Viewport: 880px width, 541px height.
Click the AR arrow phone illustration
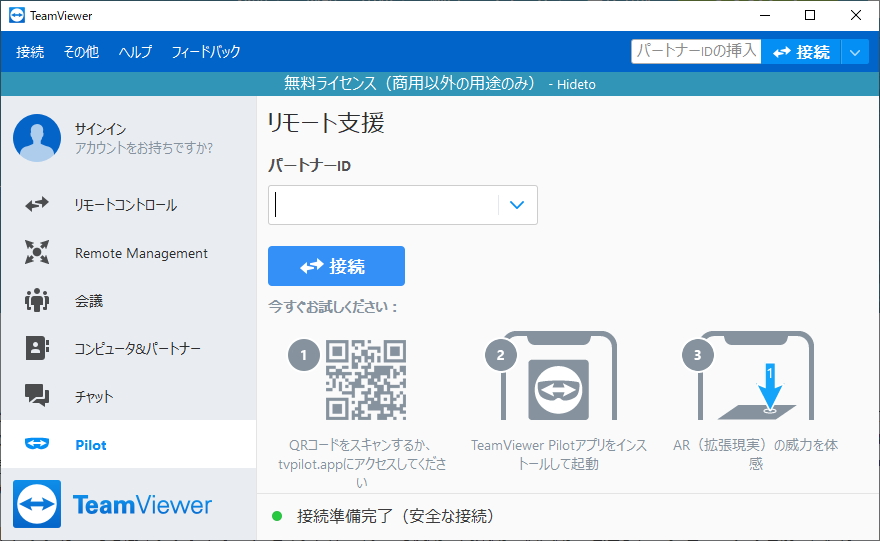755,375
